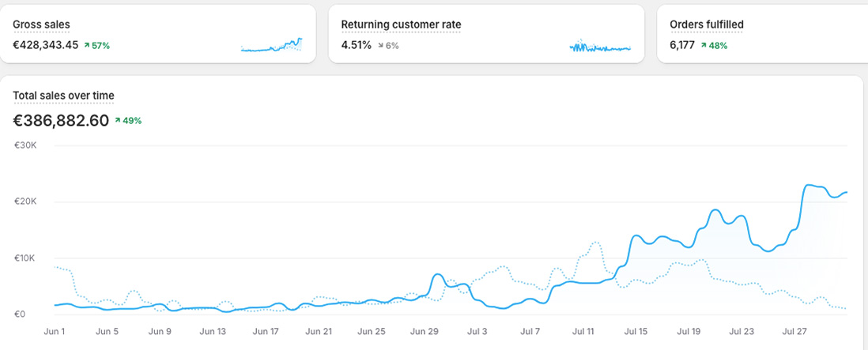Click the Total sales over time heading
The height and width of the screenshot is (350, 868).
coord(63,96)
